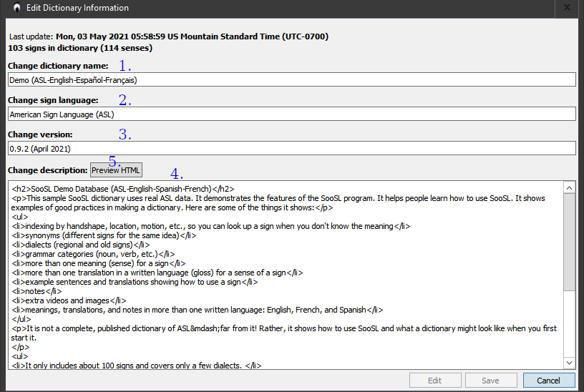Viewport: 584px width, 392px height.
Task: Click the line 'It is not a complete, published dictionary'
Action: click(284, 333)
